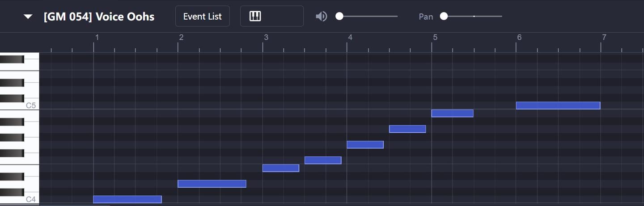The image size is (644, 206).
Task: Click the volume slider handle
Action: (339, 17)
